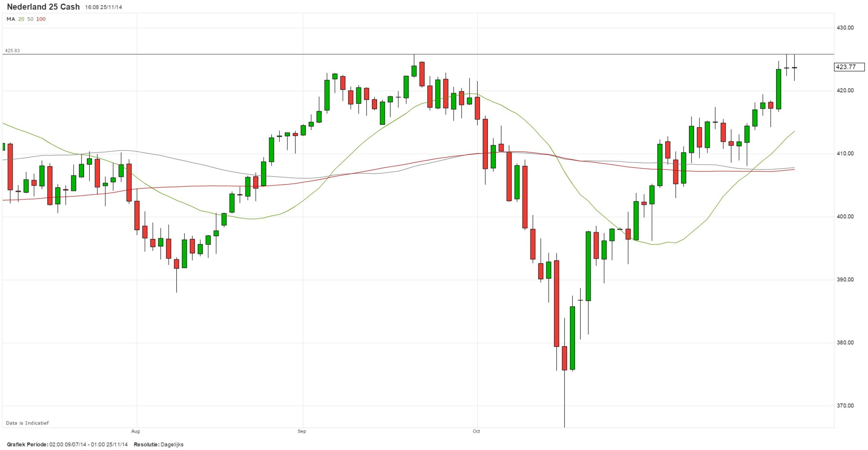
Task: Click the MA indicator label
Action: pos(11,19)
